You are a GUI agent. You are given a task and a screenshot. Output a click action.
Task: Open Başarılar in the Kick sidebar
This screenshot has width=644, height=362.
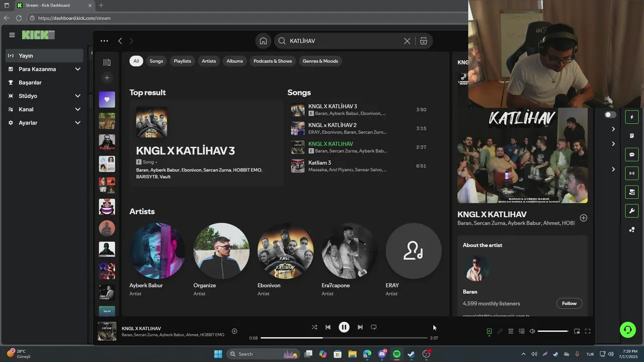(x=44, y=82)
